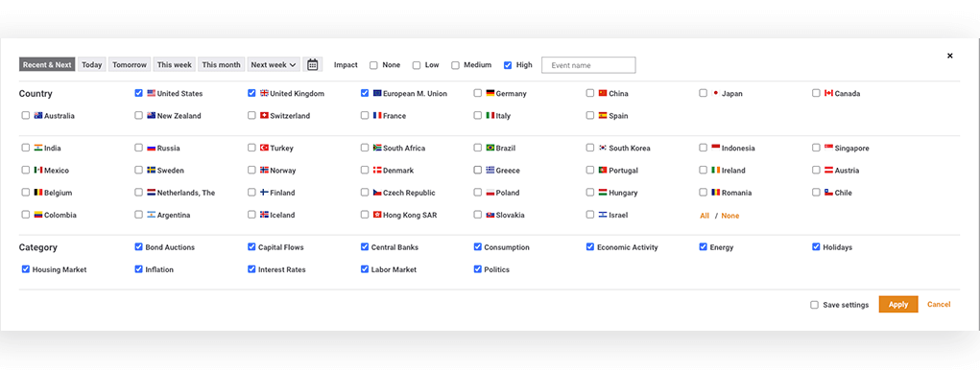Uncheck the Holidays category checkbox

[816, 247]
